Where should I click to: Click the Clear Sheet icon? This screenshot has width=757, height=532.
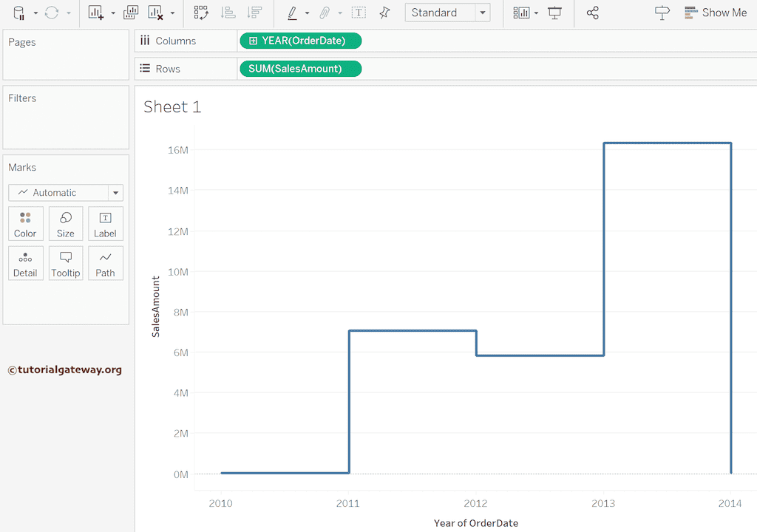(x=155, y=13)
